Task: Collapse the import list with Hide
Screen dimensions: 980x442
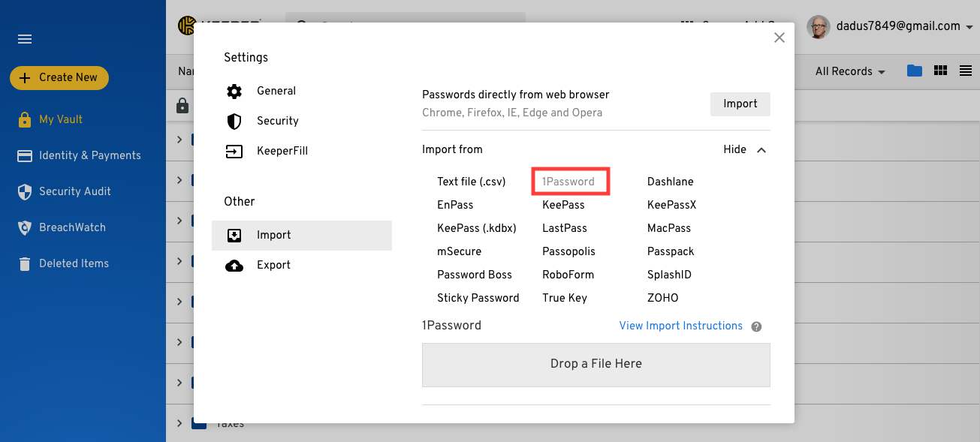Action: pyautogui.click(x=745, y=149)
